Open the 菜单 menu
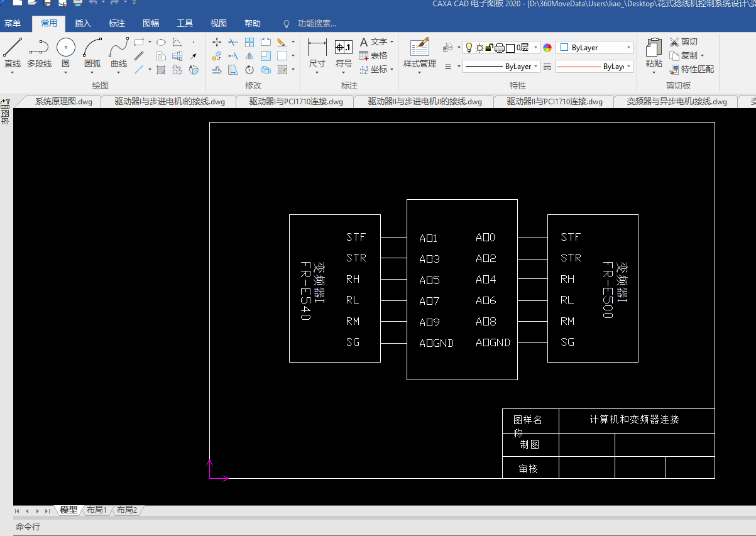Viewport: 756px width, 536px height. (x=13, y=24)
